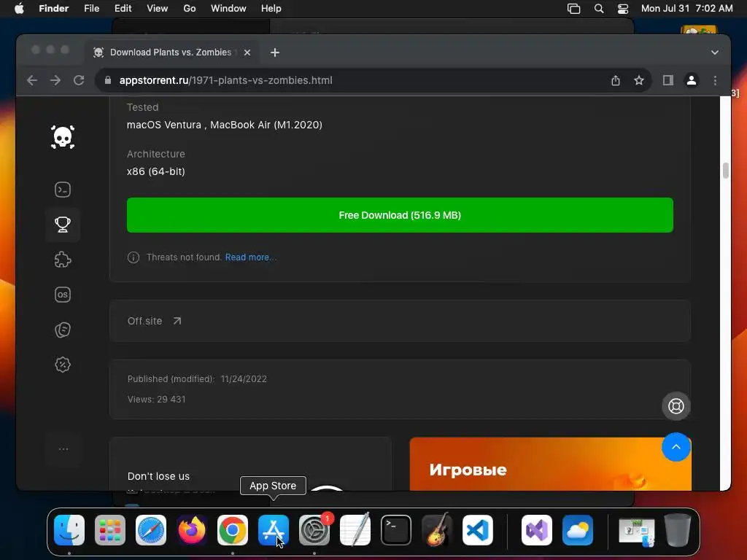Screen dimensions: 747x560
Task: Click the page scrollbar thumb
Action: coord(725,171)
